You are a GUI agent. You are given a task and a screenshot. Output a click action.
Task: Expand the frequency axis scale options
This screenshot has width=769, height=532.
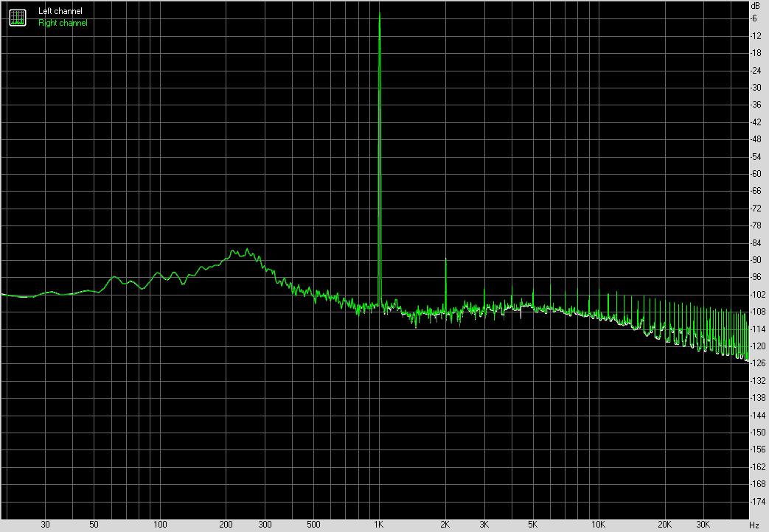[755, 525]
